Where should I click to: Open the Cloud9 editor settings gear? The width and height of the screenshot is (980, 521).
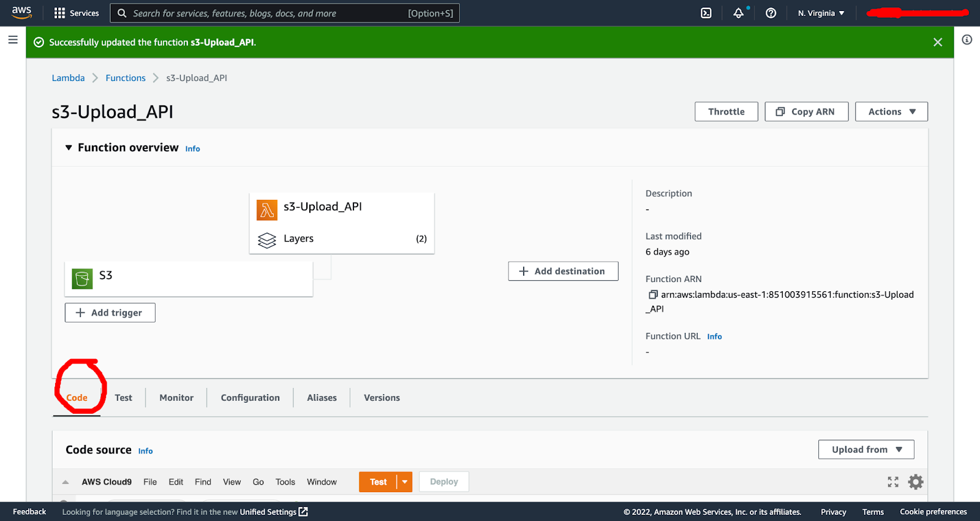pos(916,482)
